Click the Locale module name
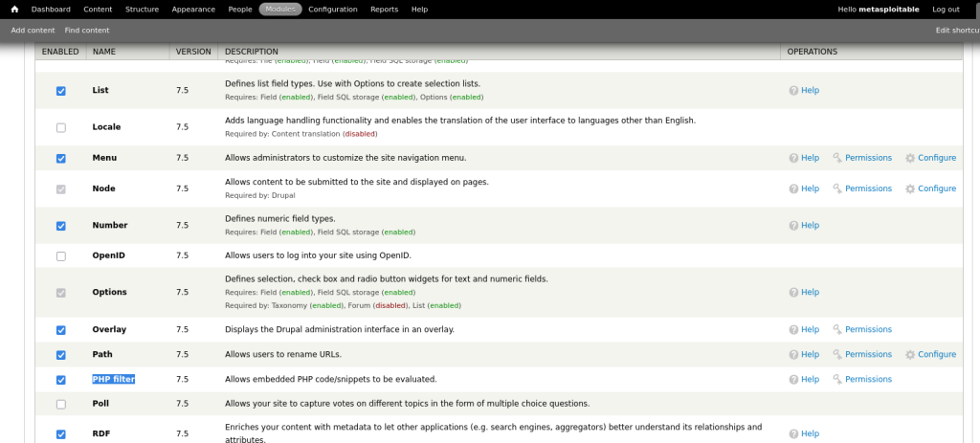The height and width of the screenshot is (443, 980). click(x=107, y=127)
